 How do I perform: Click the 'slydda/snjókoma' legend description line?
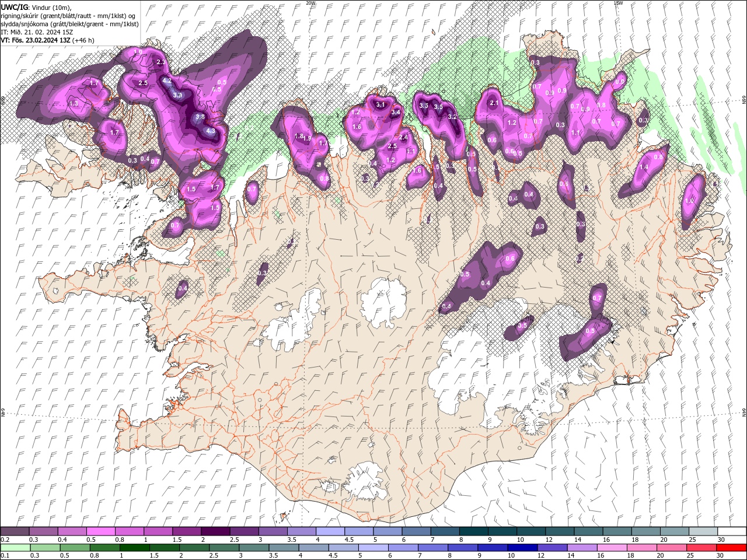tap(69, 24)
